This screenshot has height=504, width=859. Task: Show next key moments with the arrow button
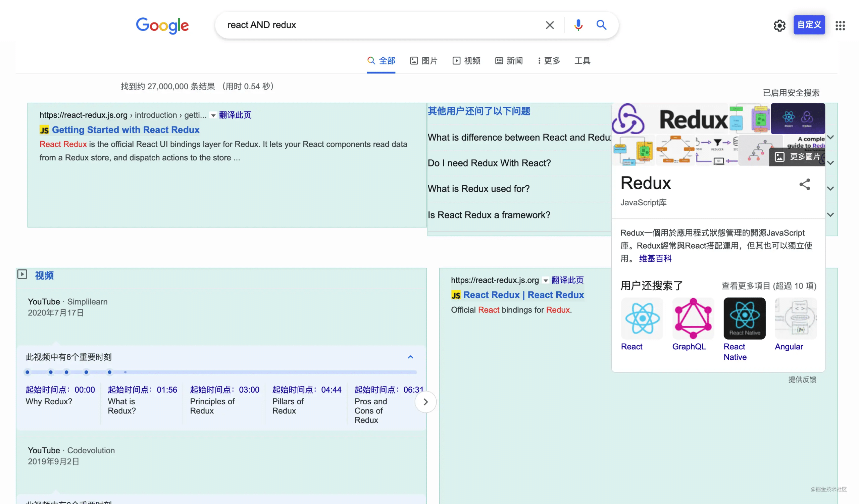point(425,402)
